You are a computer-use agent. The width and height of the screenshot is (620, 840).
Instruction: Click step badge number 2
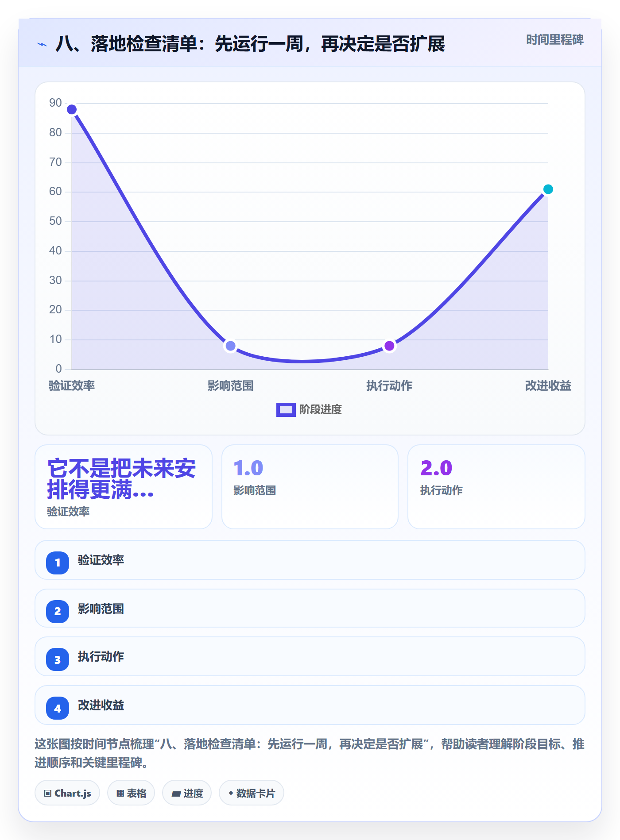(x=58, y=612)
